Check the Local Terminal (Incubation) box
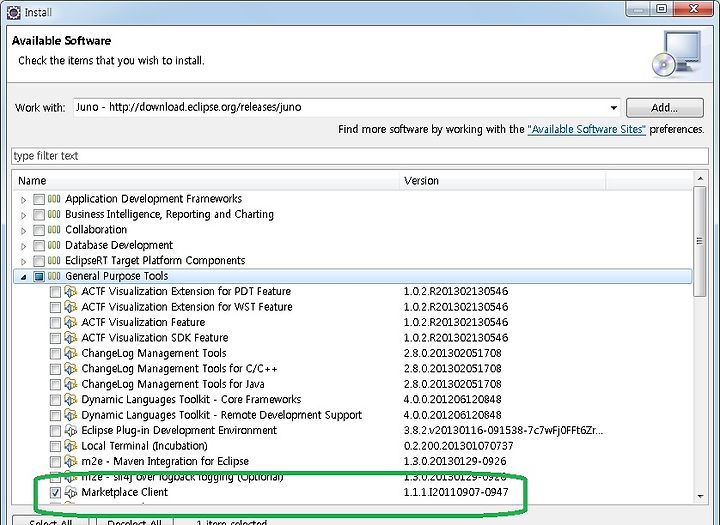Screen dimensions: 720x525 tap(55, 446)
